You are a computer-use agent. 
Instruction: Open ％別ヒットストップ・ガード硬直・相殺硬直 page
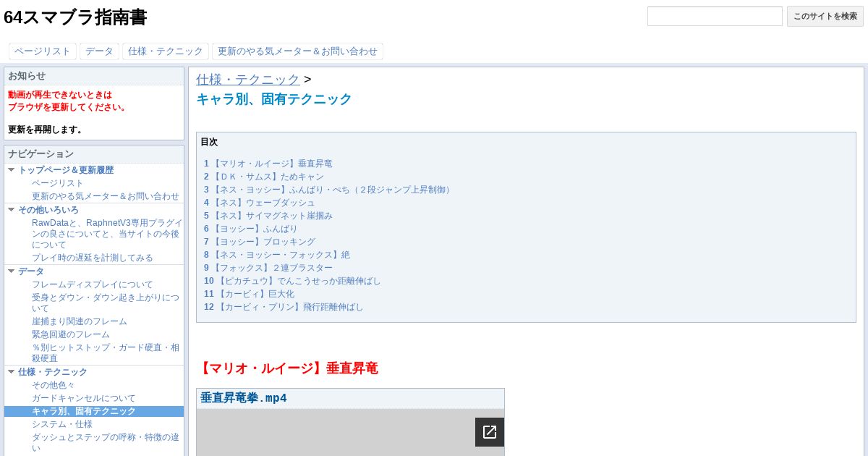click(x=106, y=352)
